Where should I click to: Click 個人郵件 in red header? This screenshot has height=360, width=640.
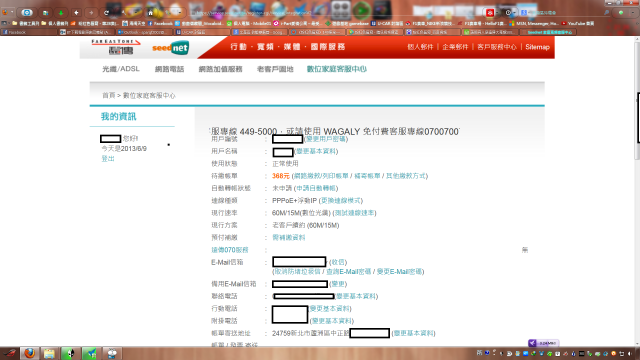(420, 47)
